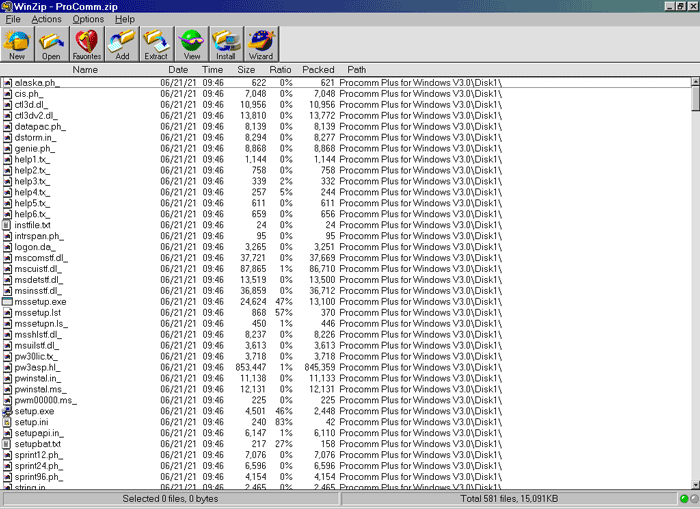Screen dimensions: 700x509
Task: Sort the list by Name column header
Action: tap(85, 70)
